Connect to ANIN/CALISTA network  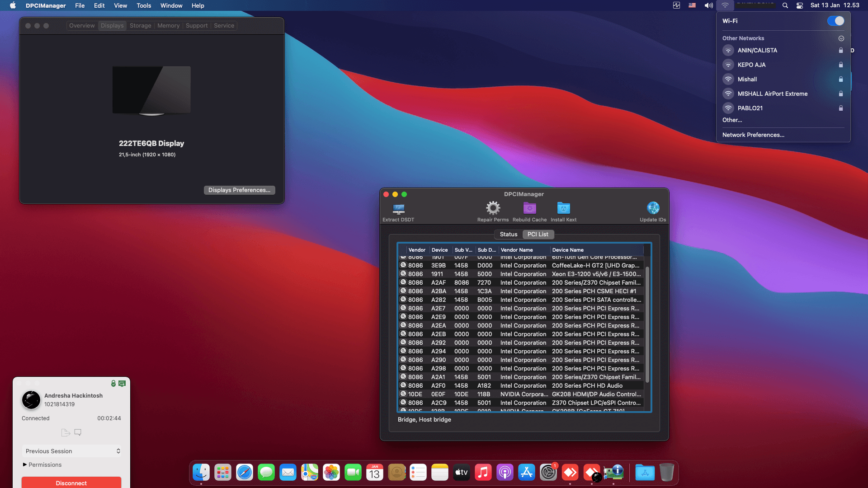click(783, 51)
